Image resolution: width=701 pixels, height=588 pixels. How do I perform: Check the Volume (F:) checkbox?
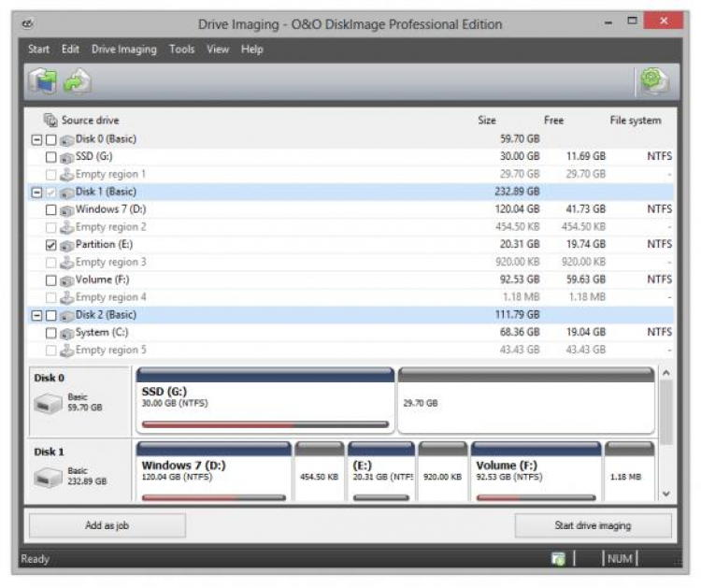click(x=51, y=280)
